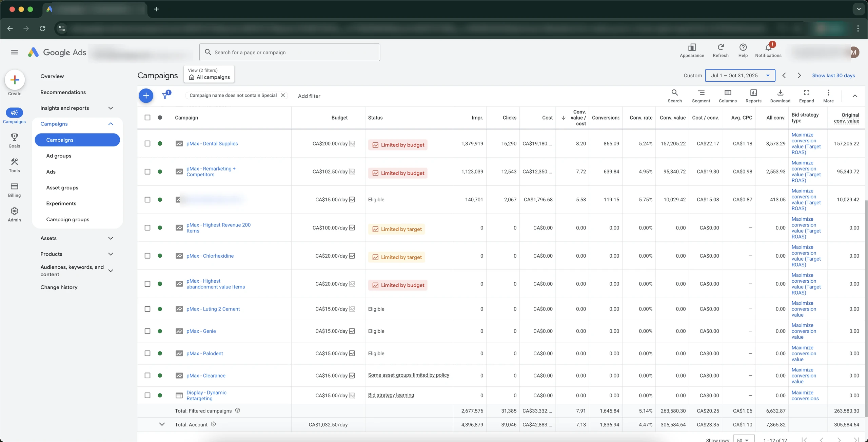Click the Google Ads logo

click(x=57, y=52)
